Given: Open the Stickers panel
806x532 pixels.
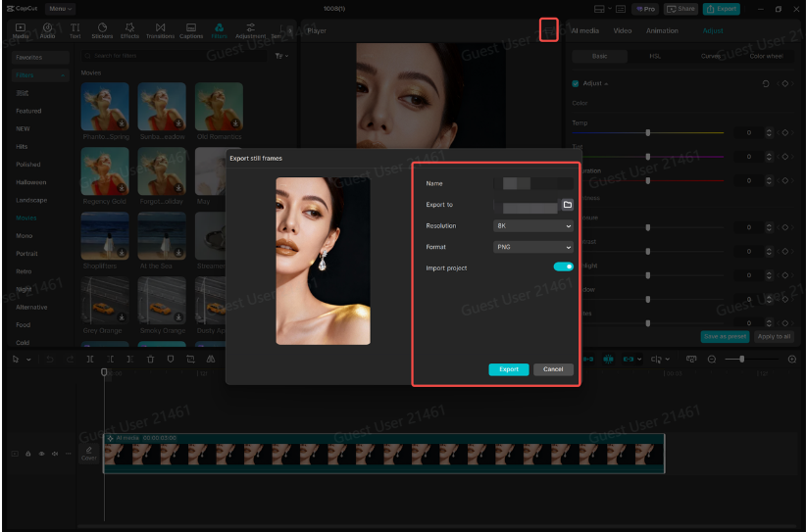Looking at the screenshot, I should point(103,30).
